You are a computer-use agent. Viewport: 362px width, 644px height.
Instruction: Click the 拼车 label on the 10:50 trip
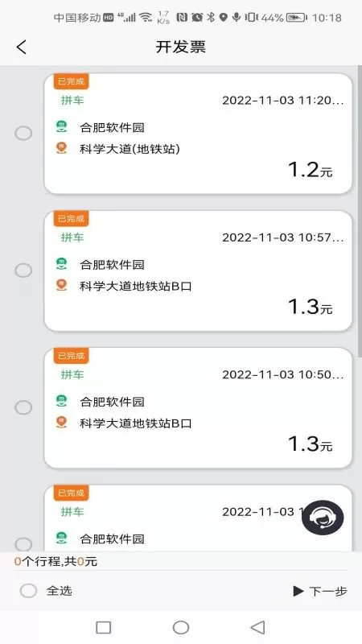72,374
